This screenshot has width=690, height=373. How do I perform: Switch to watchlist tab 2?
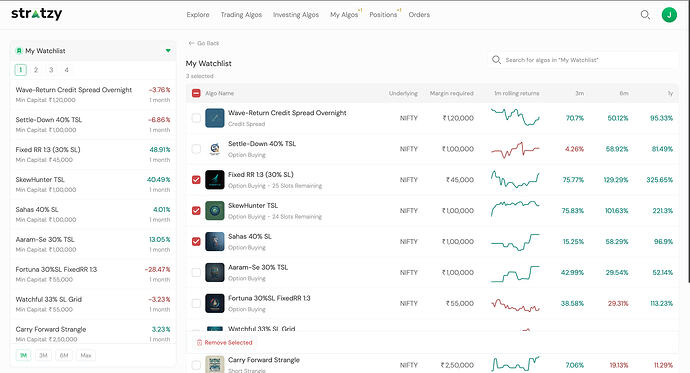tap(36, 69)
